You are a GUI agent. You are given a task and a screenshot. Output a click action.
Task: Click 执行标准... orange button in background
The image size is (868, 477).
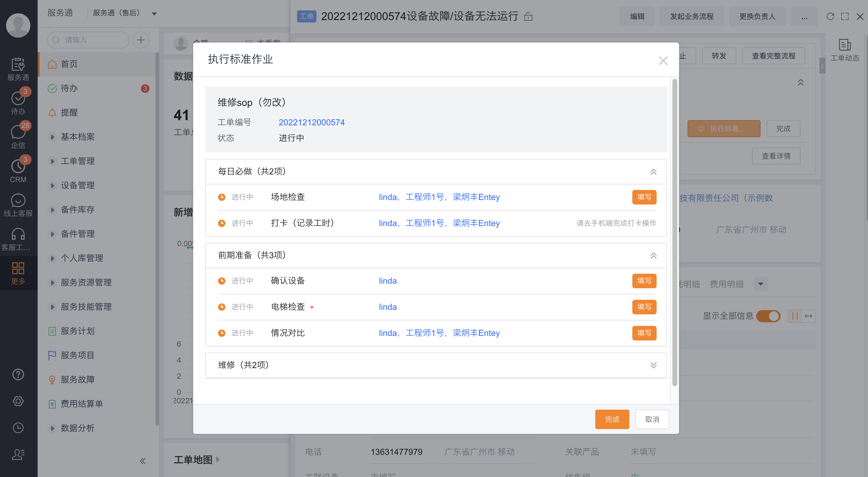(724, 129)
